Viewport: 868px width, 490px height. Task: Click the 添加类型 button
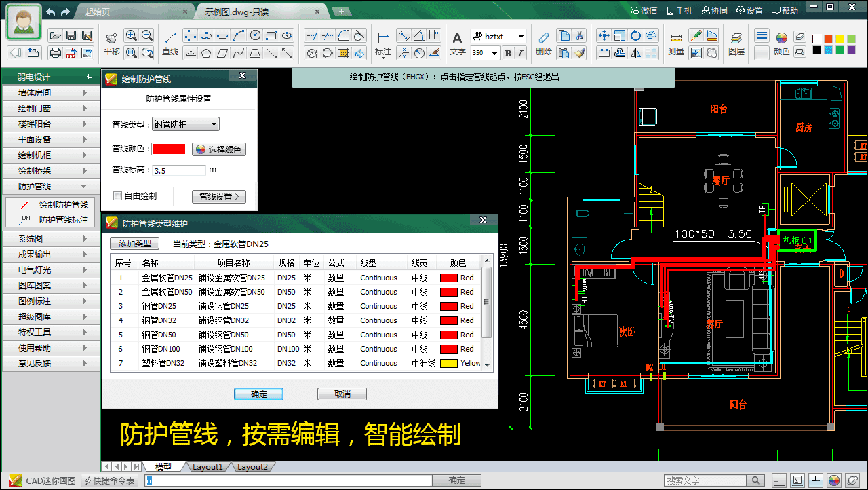[x=134, y=243]
